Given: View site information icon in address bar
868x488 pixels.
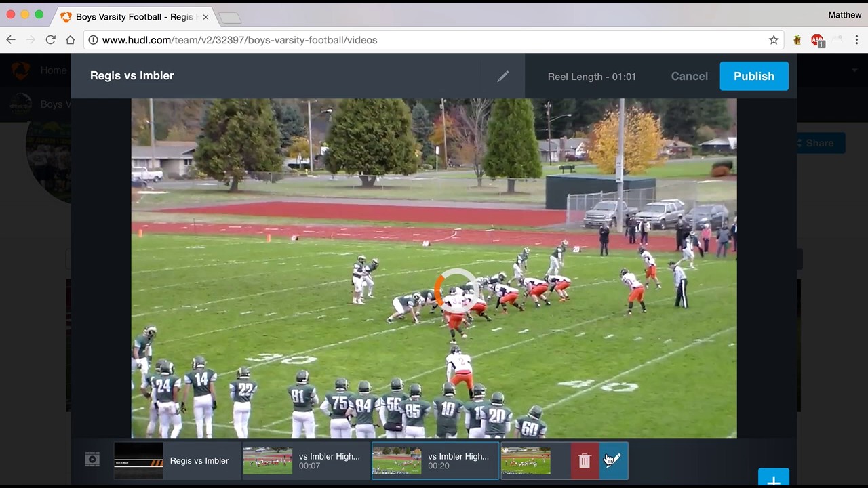Looking at the screenshot, I should click(x=93, y=40).
